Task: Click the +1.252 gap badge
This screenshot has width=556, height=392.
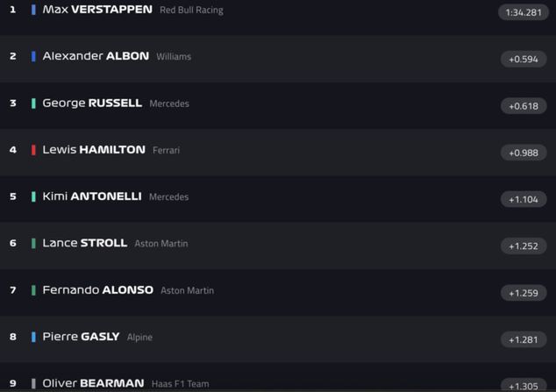Action: [x=524, y=246]
